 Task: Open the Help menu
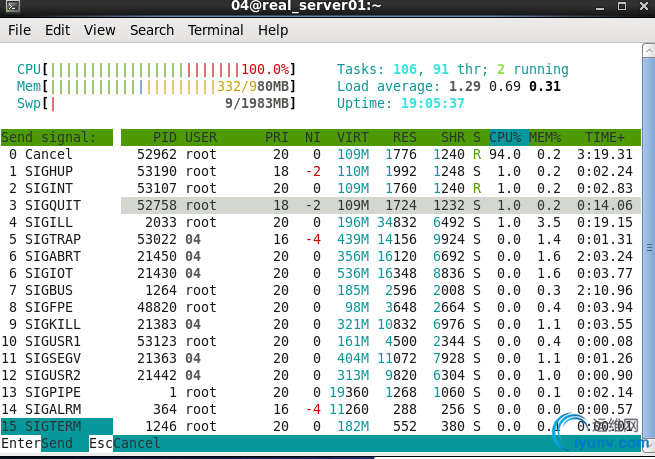point(273,30)
